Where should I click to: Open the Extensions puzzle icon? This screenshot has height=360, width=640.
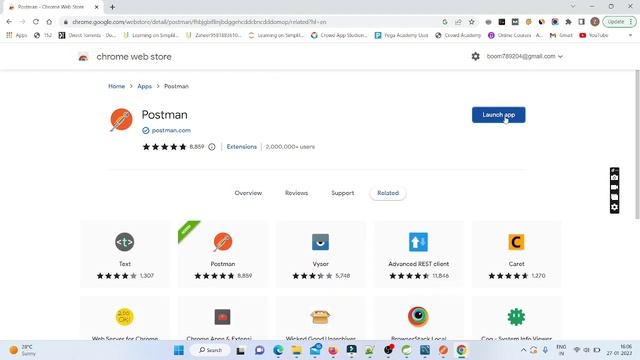click(x=568, y=22)
